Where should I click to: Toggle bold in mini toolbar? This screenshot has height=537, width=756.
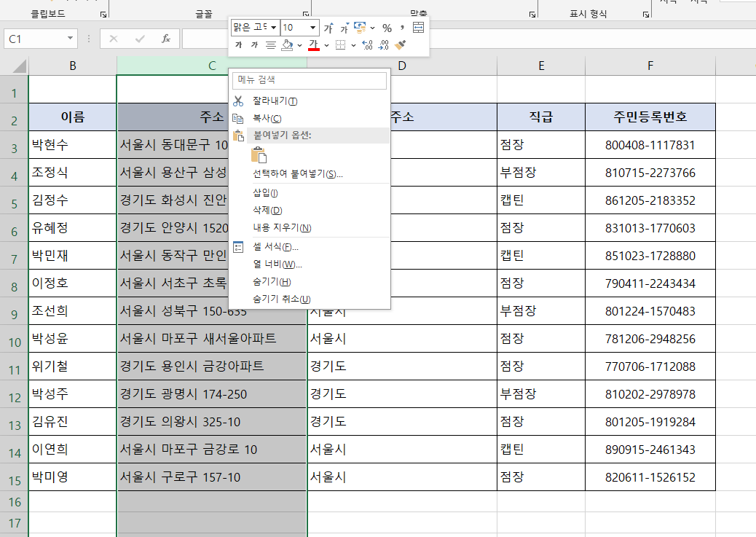pos(238,45)
